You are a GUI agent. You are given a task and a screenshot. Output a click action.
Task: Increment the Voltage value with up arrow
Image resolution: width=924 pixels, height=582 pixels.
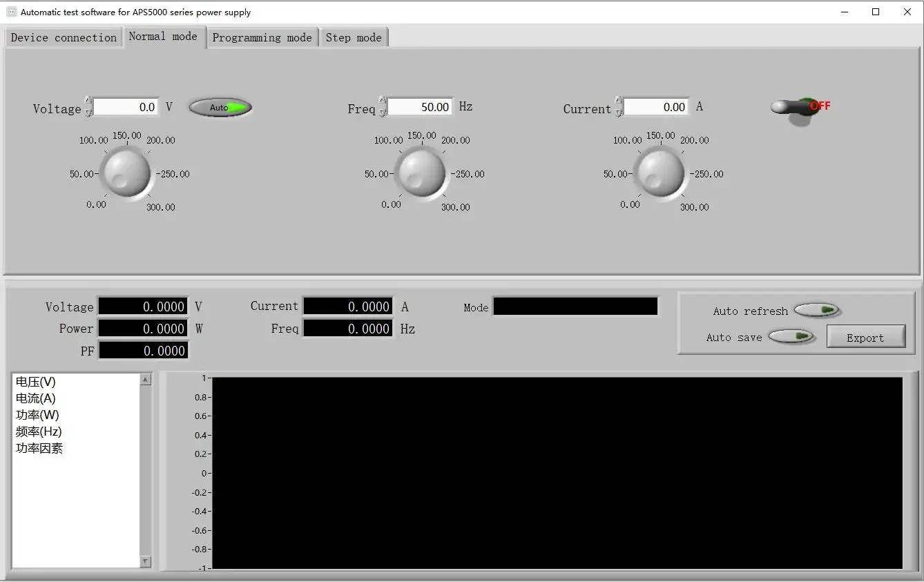88,101
